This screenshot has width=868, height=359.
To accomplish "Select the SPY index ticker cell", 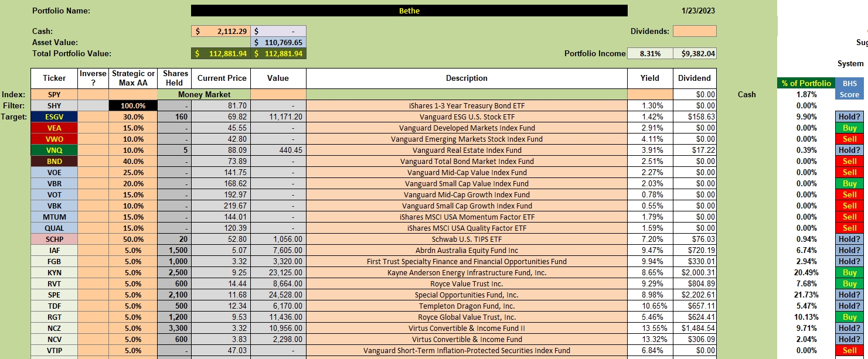I will pos(55,94).
